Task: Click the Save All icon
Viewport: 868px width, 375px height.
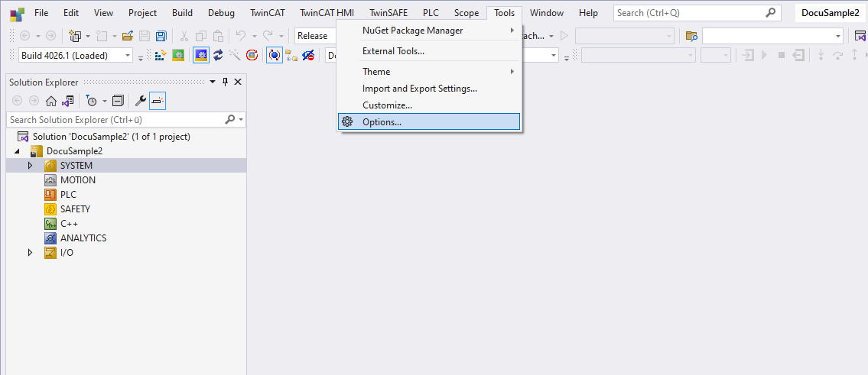Action: (161, 36)
